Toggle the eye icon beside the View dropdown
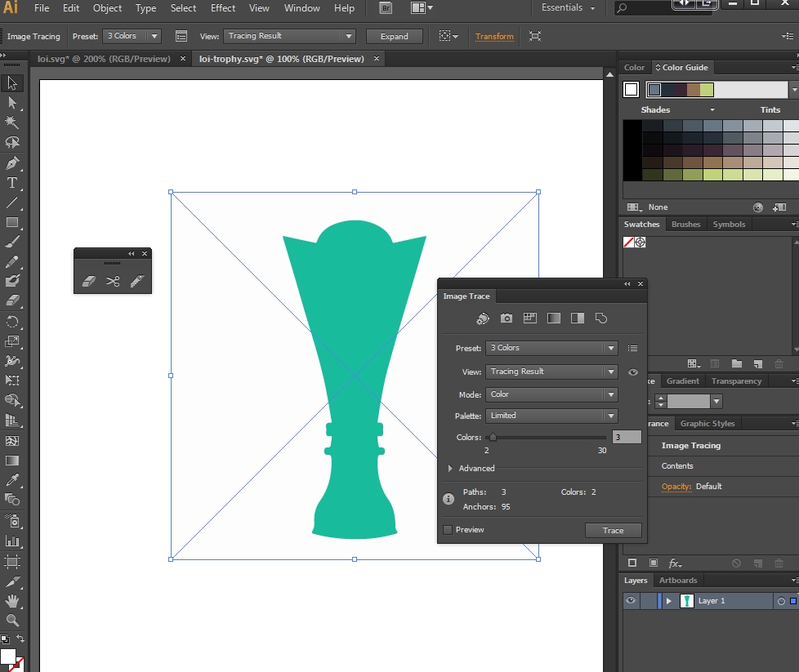The height and width of the screenshot is (672, 799). pos(632,372)
